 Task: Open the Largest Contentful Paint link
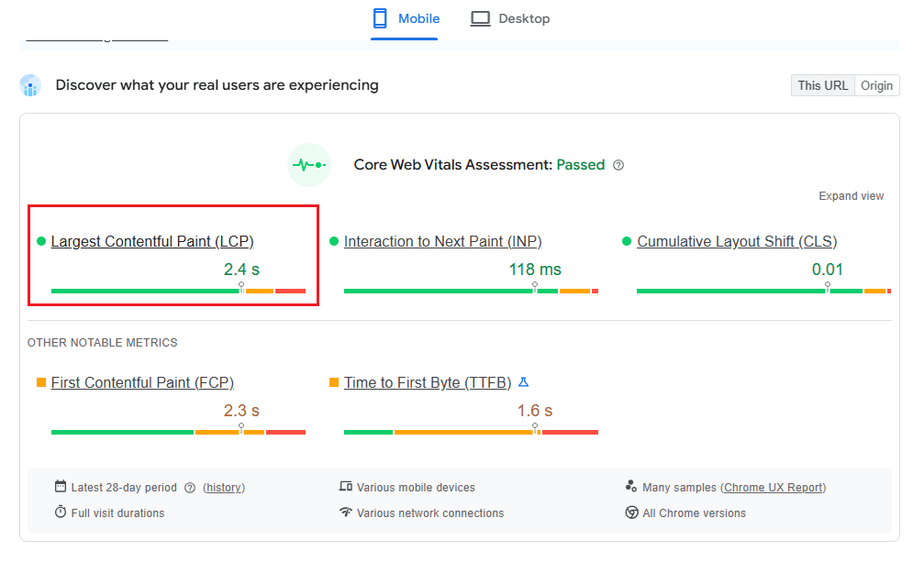[151, 241]
